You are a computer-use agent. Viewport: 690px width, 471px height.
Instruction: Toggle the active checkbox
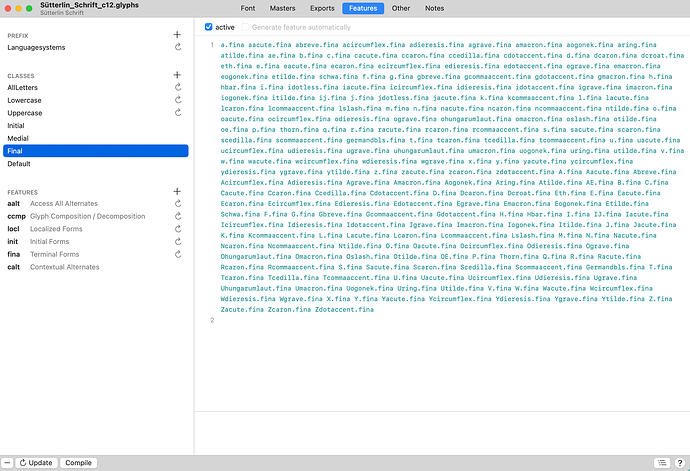209,27
